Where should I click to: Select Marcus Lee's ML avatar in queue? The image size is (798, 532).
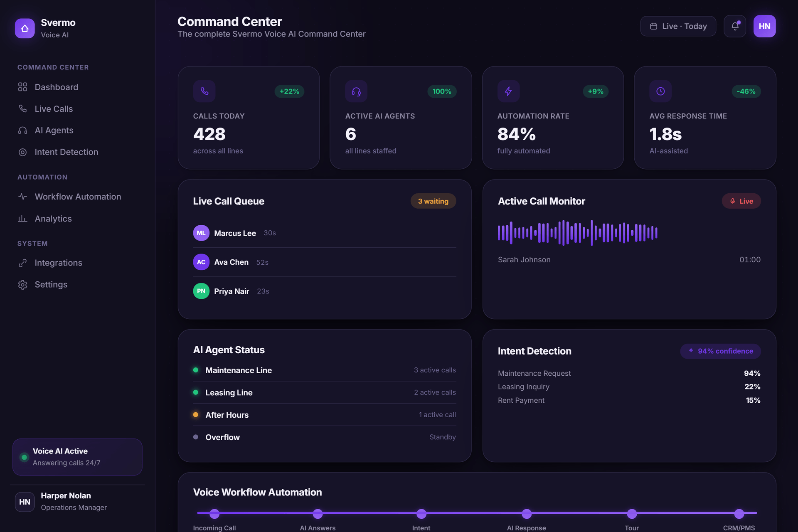[201, 233]
